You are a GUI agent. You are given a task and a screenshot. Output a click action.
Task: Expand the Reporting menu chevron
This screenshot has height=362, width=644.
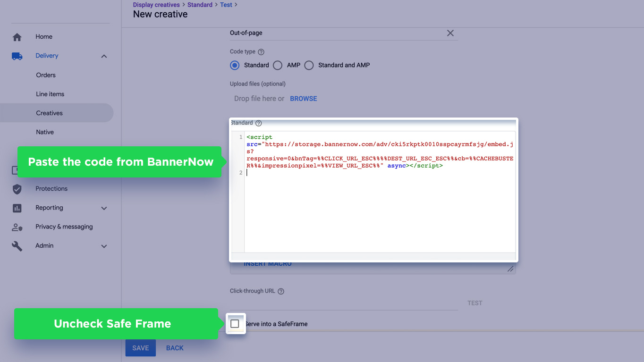pos(104,208)
